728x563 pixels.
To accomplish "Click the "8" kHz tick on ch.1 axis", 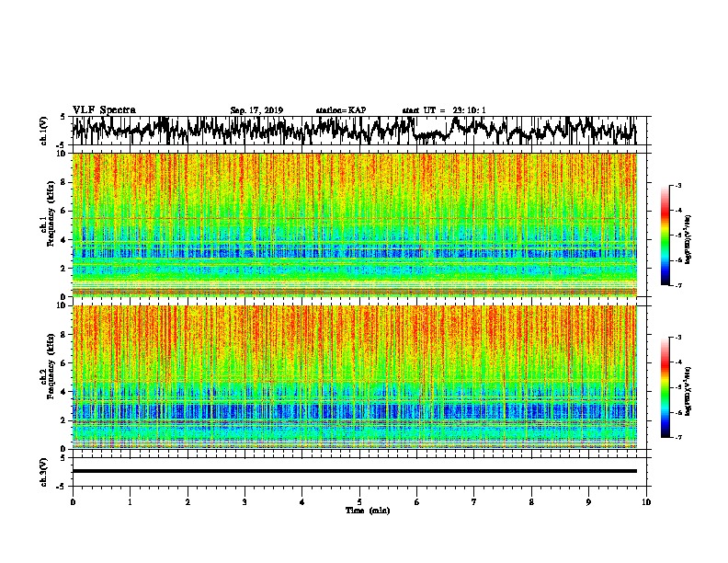I will [64, 182].
